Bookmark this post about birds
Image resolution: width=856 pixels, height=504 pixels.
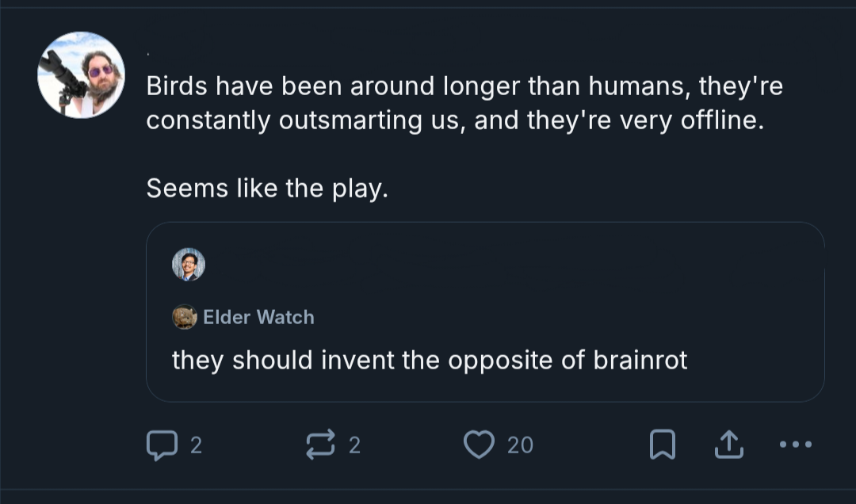tap(662, 445)
